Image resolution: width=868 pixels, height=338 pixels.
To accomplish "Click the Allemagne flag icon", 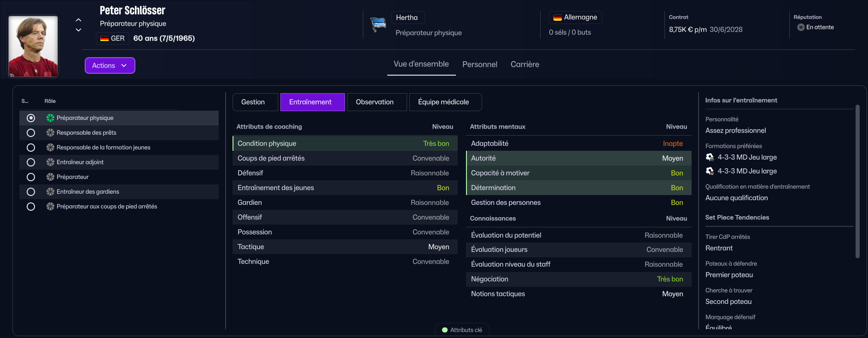I will pyautogui.click(x=557, y=18).
